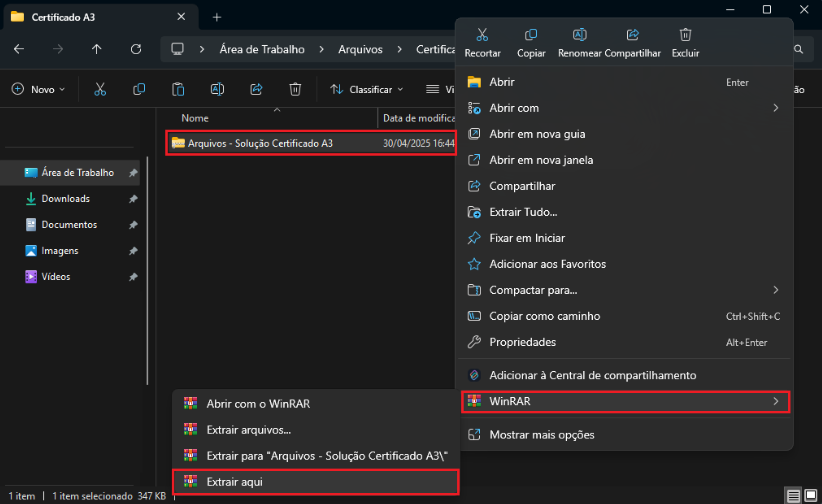Viewport: 822px width, 504px height.
Task: Choose 'Extrair Tudo...' from context menu
Action: (523, 212)
